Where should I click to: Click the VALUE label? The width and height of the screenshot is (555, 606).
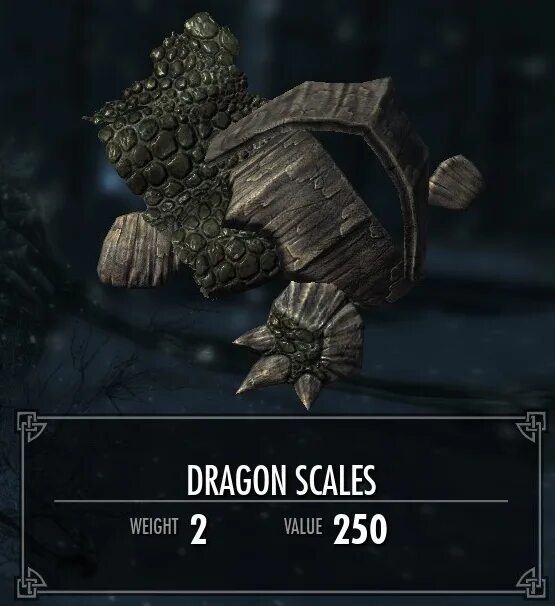(303, 526)
